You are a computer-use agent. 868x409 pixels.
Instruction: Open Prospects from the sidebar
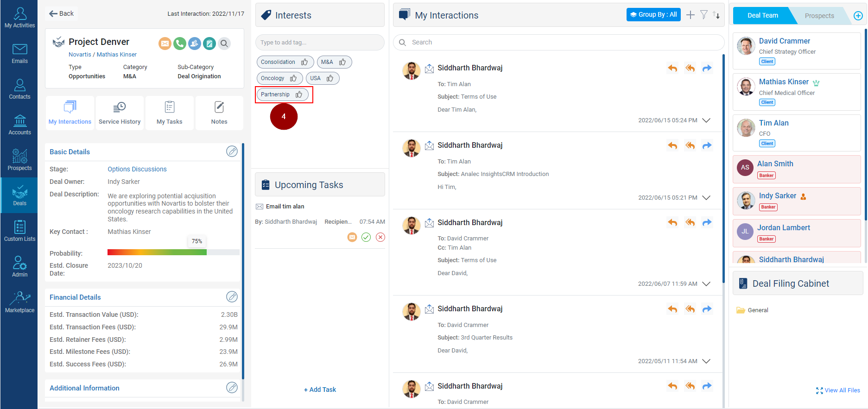click(19, 161)
